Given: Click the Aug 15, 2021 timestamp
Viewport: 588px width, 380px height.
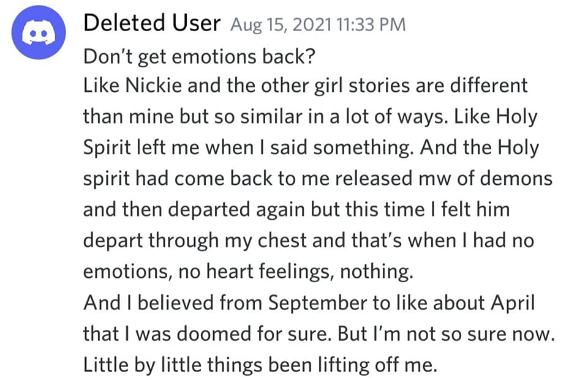Looking at the screenshot, I should coord(318,25).
